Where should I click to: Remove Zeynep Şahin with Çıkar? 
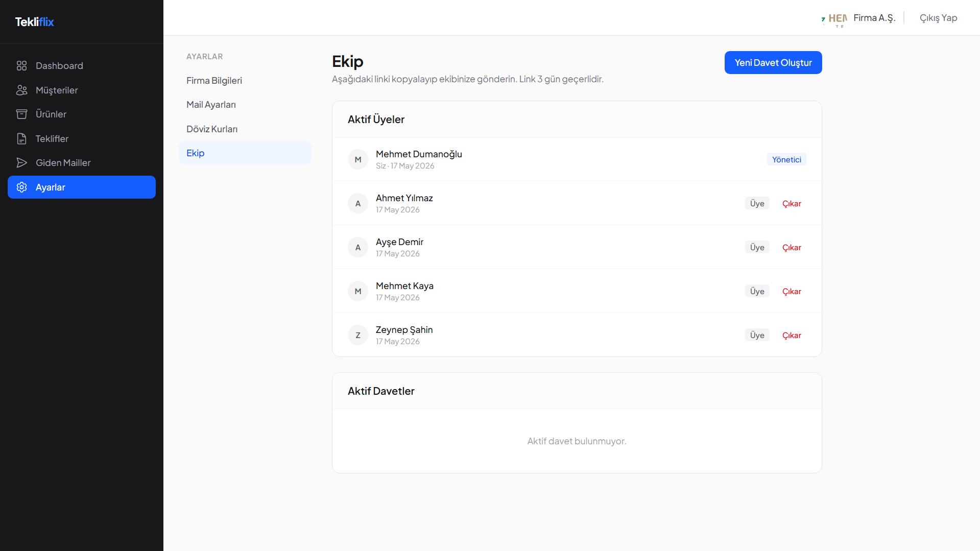point(792,336)
